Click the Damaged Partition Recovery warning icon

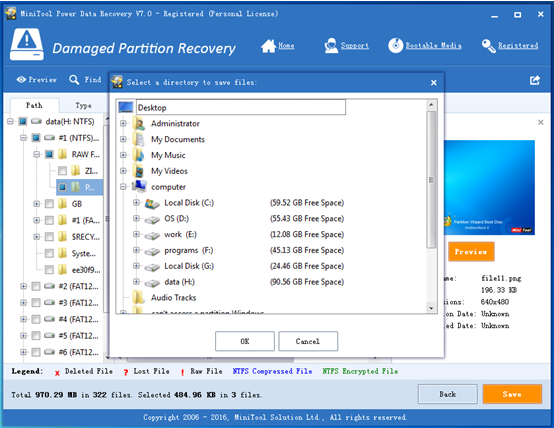tap(27, 45)
